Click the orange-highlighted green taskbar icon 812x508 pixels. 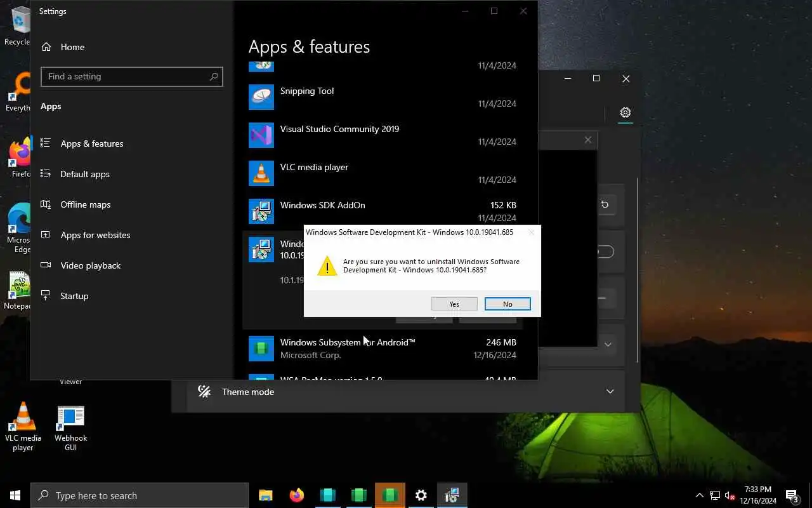pos(390,495)
